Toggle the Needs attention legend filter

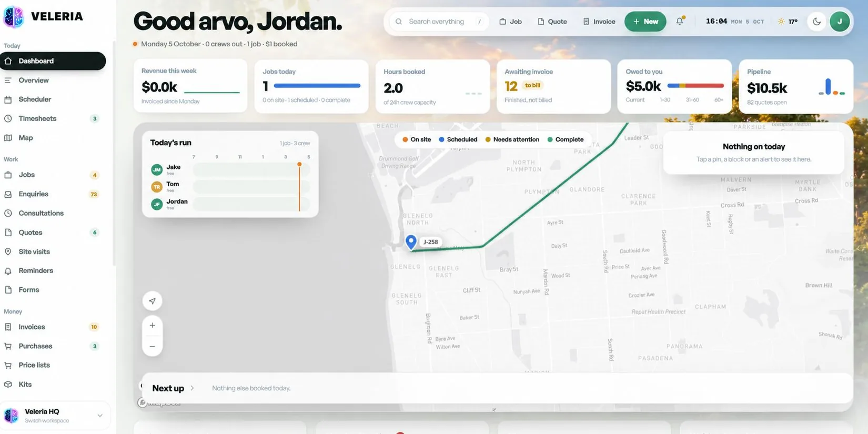512,139
